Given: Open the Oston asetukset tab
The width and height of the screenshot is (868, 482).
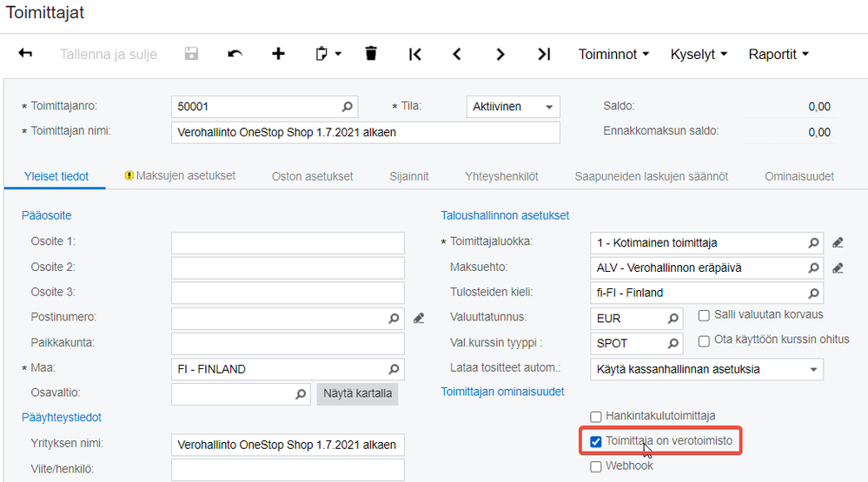Looking at the screenshot, I should coord(312,176).
